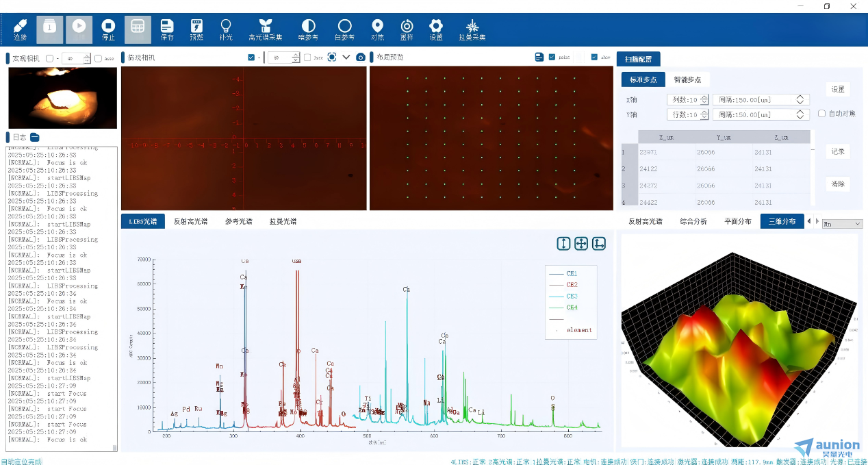
Task: Uncheck the show checkbox in 布局预览
Action: coord(594,58)
